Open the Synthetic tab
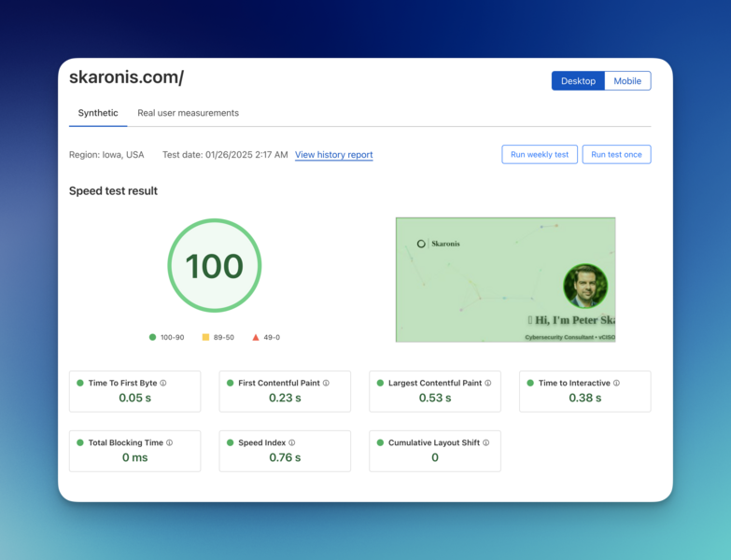731x560 pixels. pos(98,113)
